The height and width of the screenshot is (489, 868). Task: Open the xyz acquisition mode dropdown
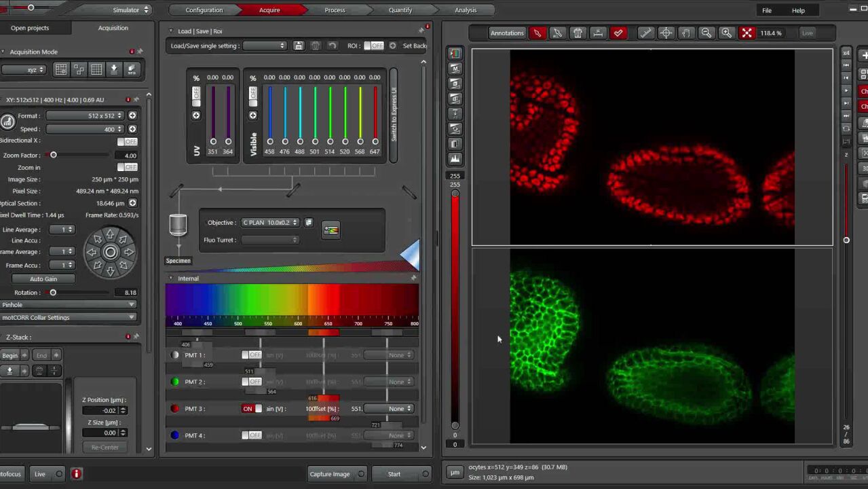(x=23, y=69)
